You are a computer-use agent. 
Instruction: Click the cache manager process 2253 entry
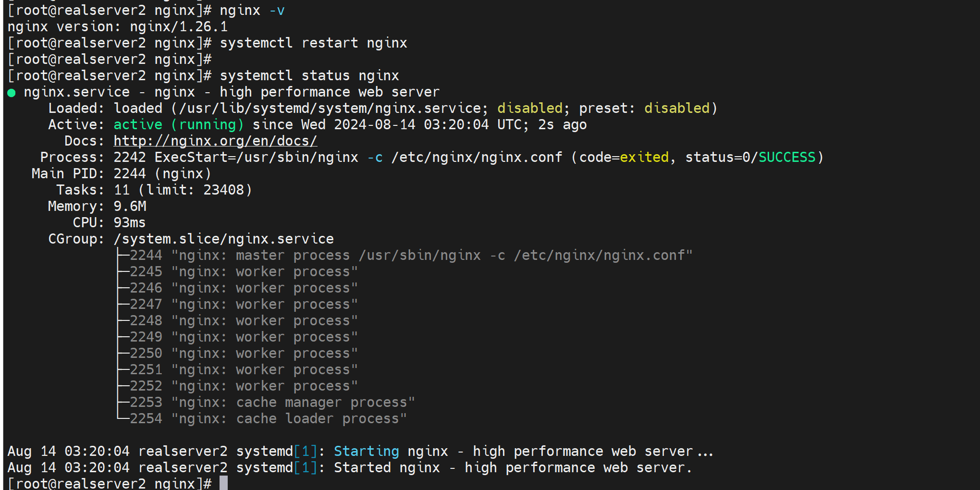pos(272,402)
